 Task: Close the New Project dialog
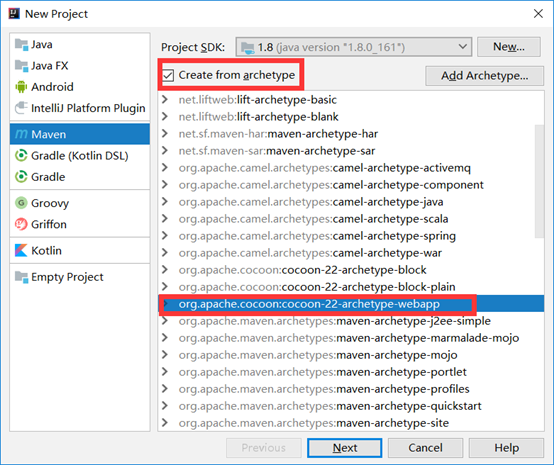538,14
